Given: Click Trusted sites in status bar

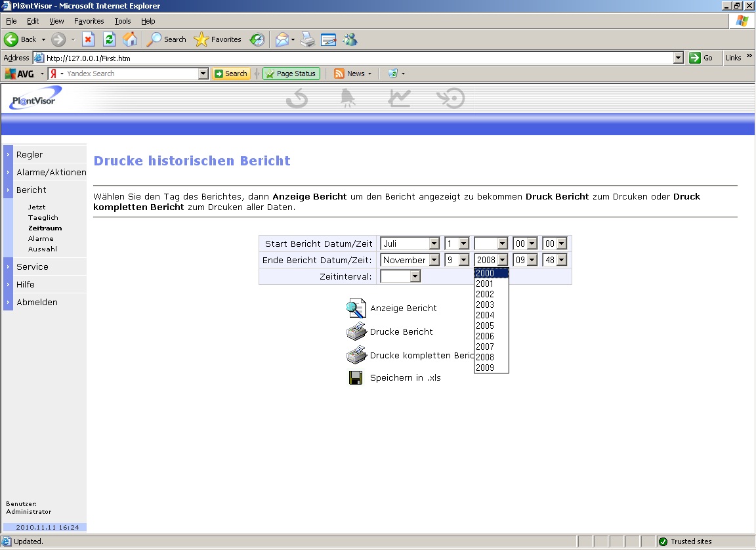Looking at the screenshot, I should [685, 542].
